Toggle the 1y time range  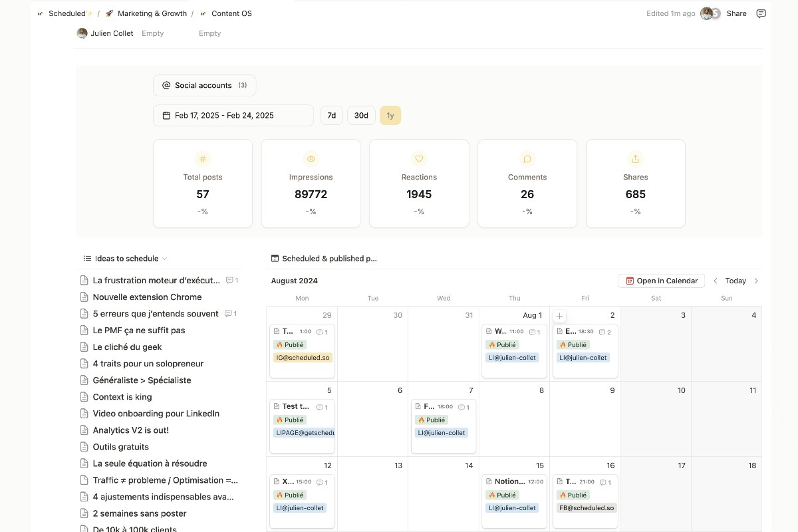[390, 116]
